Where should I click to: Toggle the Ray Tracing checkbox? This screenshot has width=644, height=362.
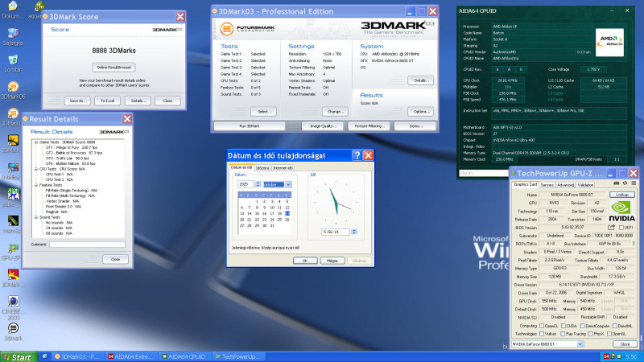coord(563,334)
